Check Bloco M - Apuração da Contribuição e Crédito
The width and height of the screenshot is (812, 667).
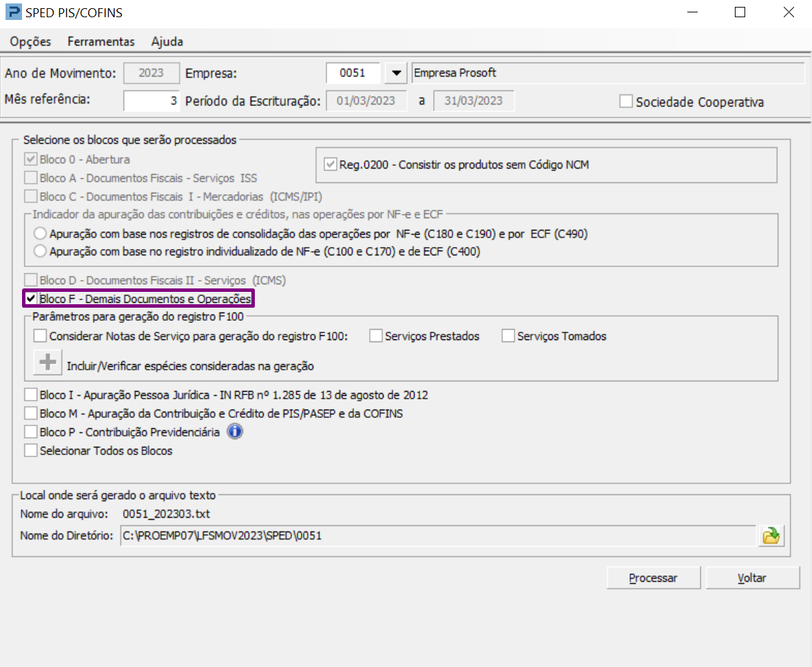click(x=30, y=414)
